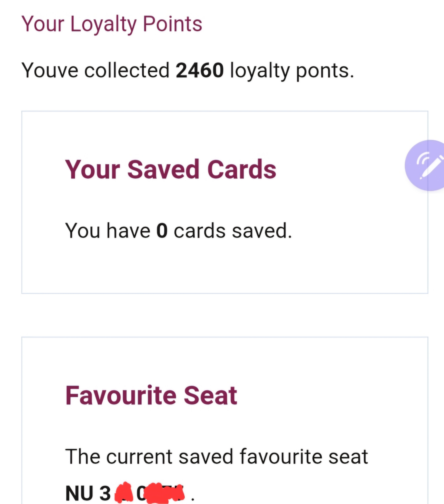The width and height of the screenshot is (444, 504).
Task: Select the bold 2460 points number
Action: pyautogui.click(x=199, y=70)
